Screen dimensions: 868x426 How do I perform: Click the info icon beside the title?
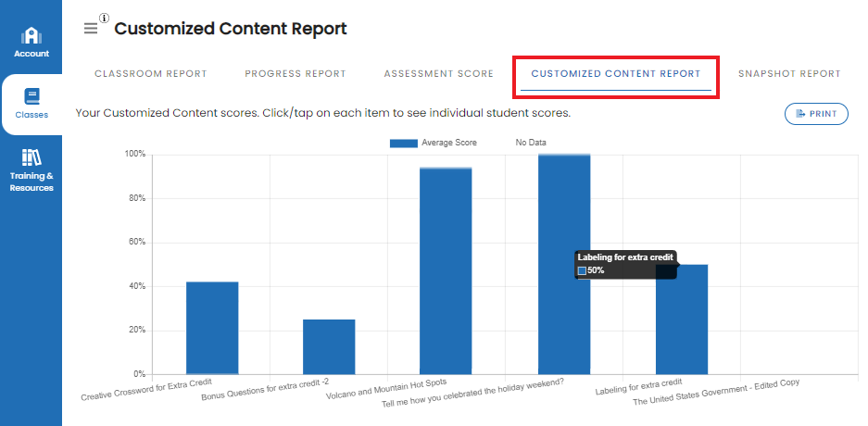[104, 19]
